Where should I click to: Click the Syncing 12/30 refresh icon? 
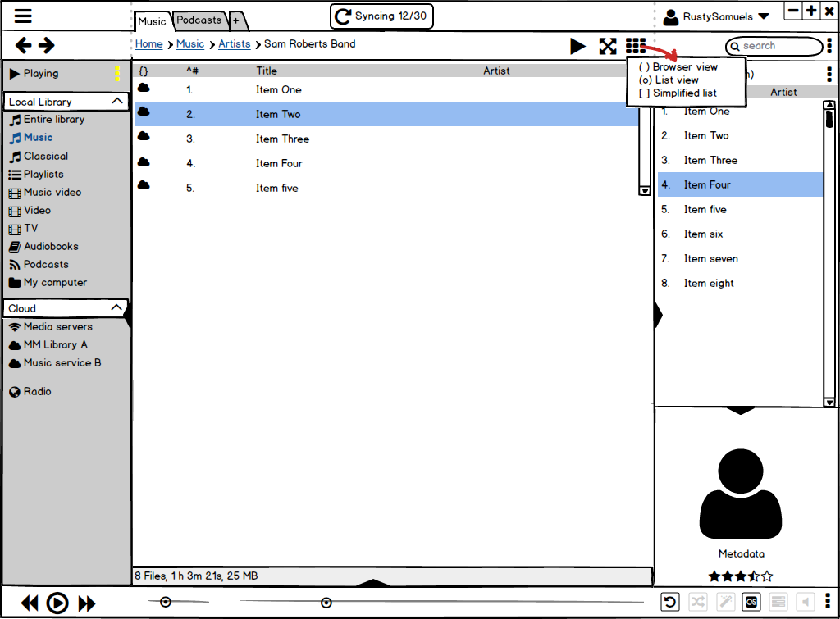click(x=343, y=16)
